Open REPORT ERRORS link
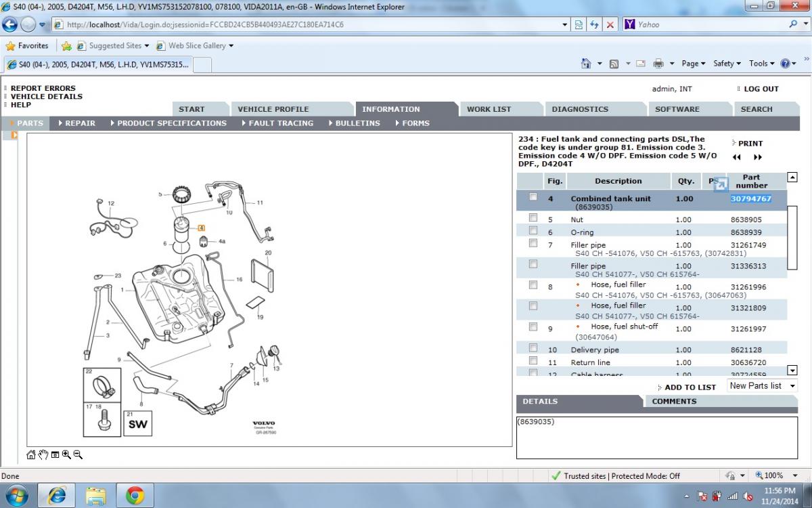The image size is (812, 508). (43, 88)
